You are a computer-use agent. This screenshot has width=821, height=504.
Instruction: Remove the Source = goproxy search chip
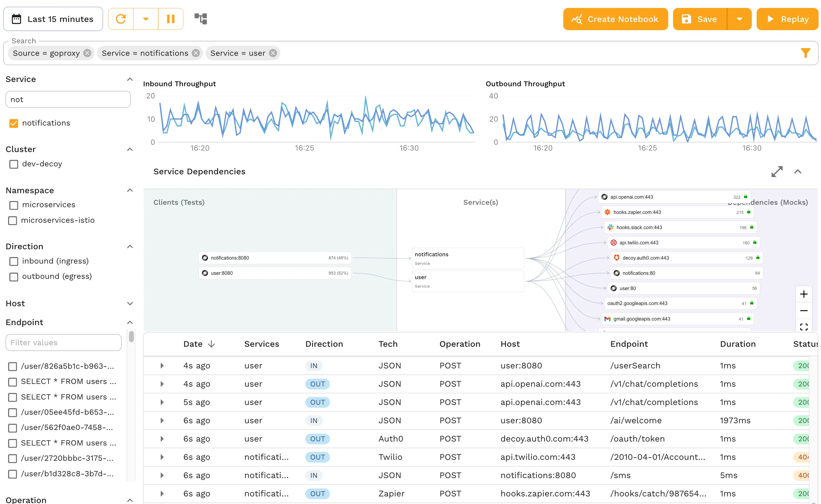click(x=87, y=53)
